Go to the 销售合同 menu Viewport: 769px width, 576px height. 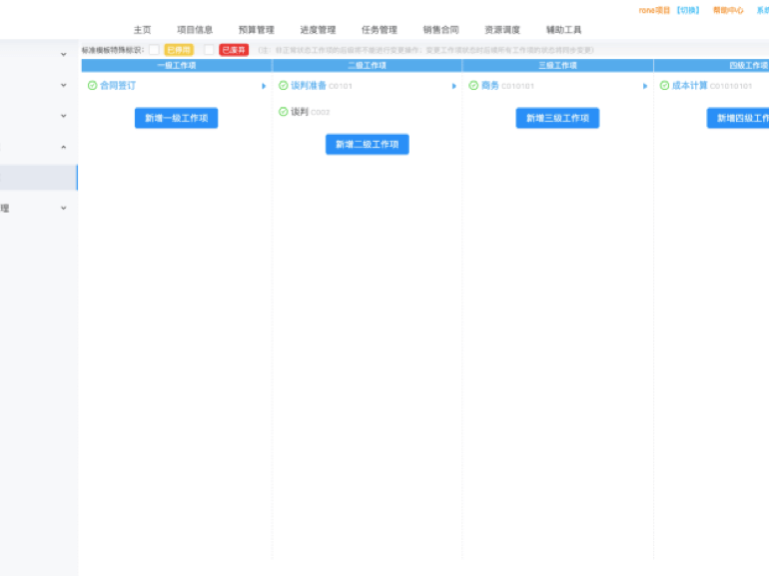click(x=441, y=30)
